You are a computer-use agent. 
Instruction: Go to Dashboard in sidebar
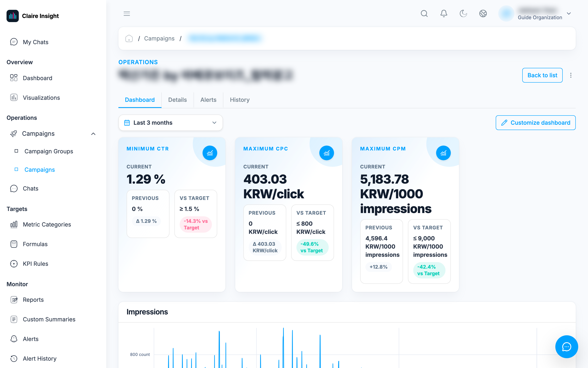(x=53, y=78)
